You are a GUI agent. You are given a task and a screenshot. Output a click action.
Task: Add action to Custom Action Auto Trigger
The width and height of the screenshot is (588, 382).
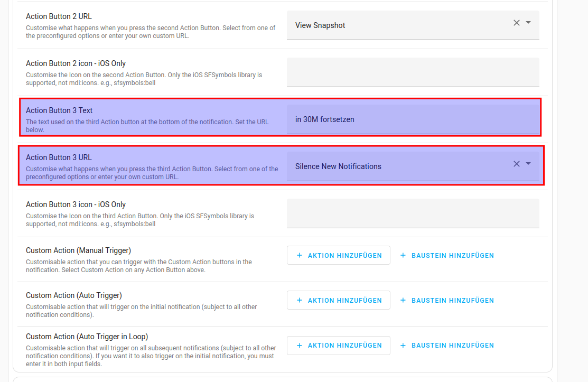pos(339,300)
